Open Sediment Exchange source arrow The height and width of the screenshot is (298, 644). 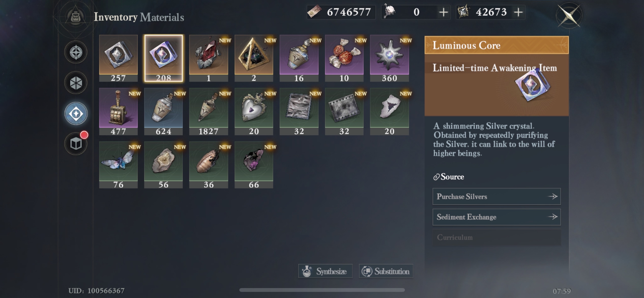click(552, 217)
